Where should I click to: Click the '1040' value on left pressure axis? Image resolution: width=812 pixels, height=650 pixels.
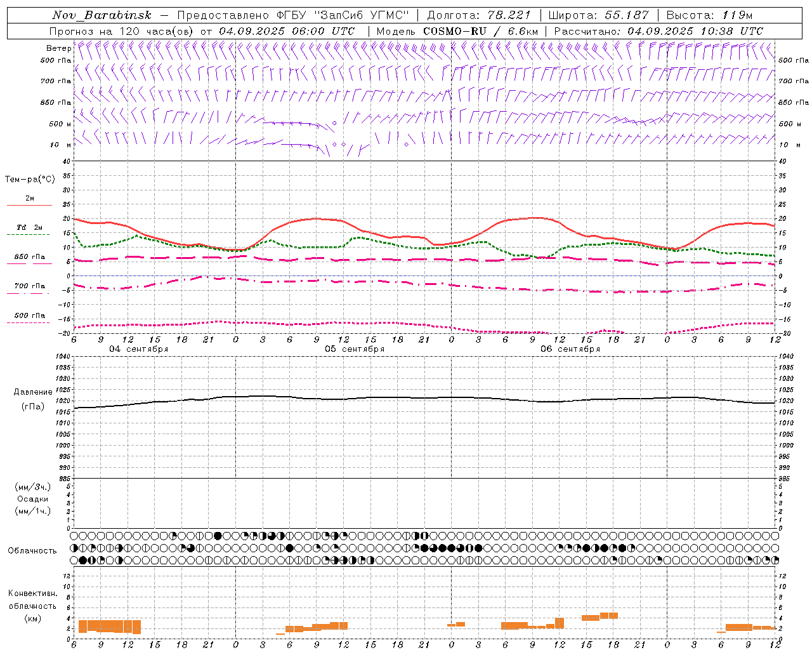62,356
